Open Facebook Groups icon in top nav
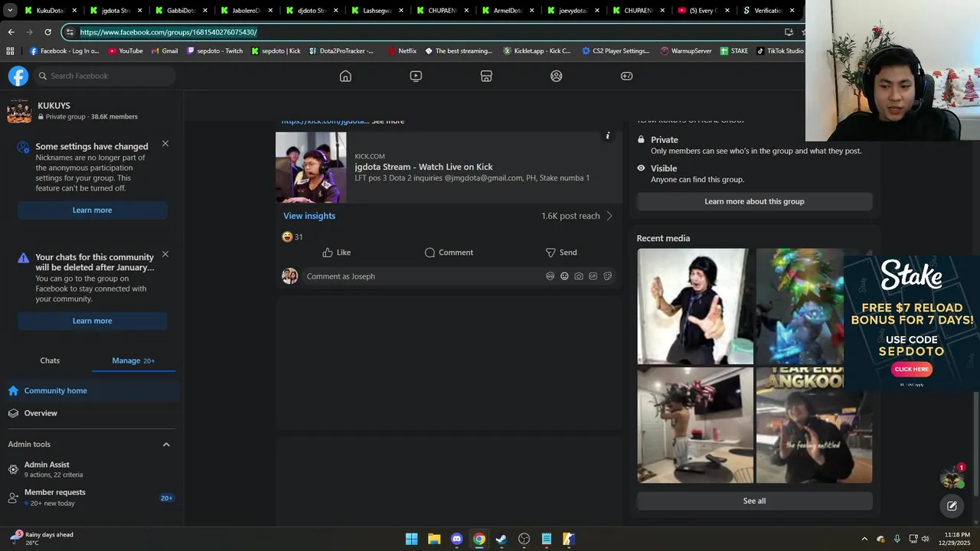Viewport: 980px width, 551px height. pos(557,76)
